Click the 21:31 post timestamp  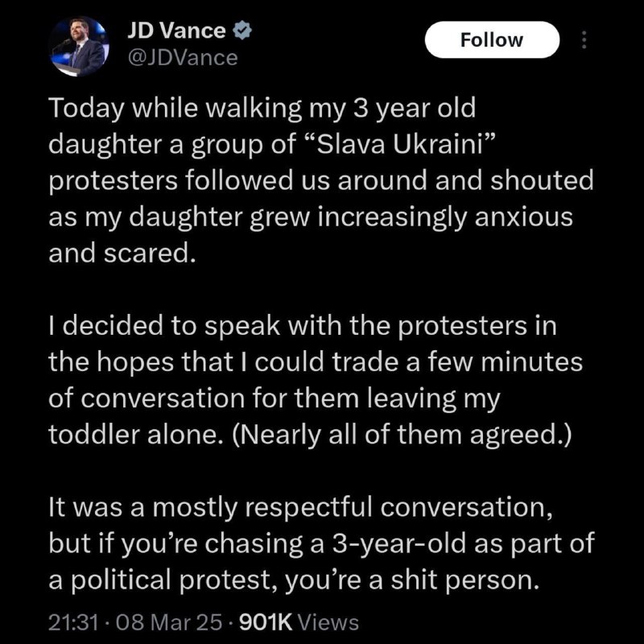[x=73, y=621]
